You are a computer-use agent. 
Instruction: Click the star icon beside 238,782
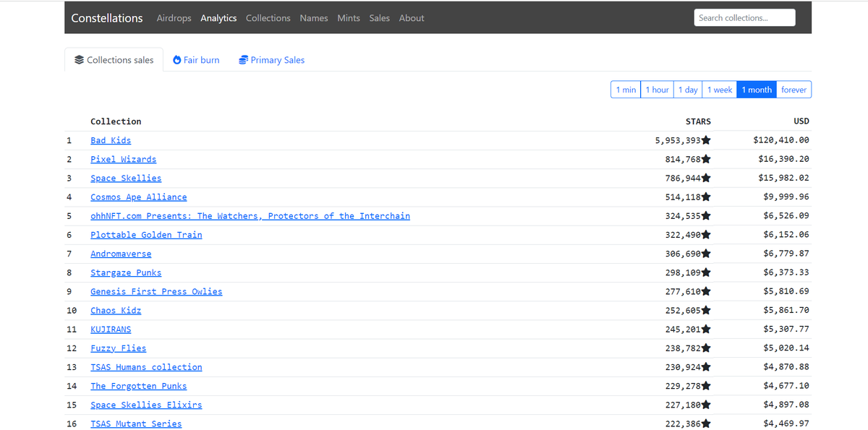tap(706, 348)
